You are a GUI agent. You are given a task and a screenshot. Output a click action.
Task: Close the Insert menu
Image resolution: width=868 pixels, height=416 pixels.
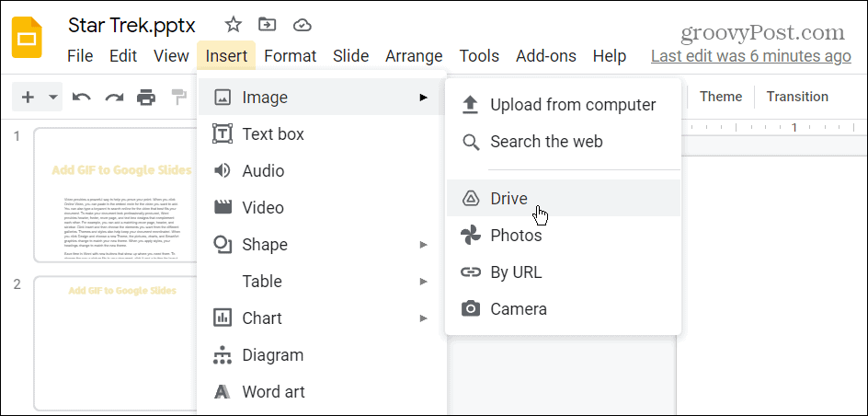226,56
